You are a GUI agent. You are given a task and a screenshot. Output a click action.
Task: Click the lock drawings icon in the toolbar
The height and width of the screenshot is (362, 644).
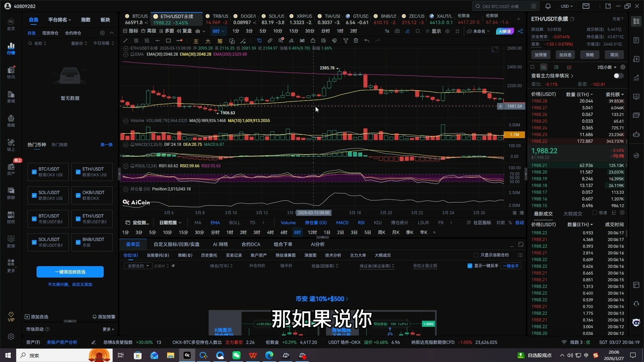(313, 41)
